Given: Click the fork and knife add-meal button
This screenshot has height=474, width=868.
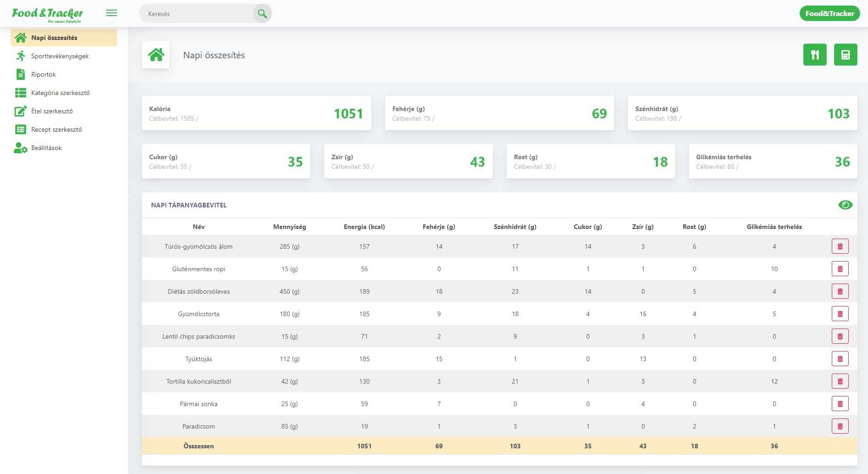Looking at the screenshot, I should click(x=815, y=55).
